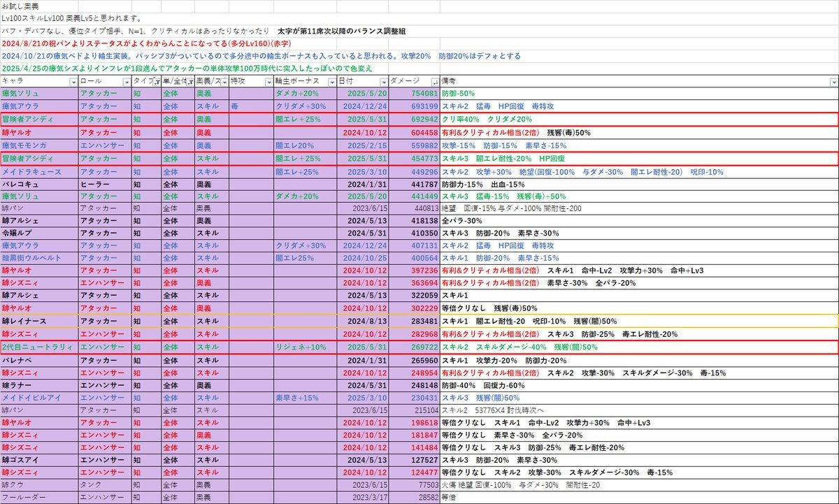Open the 備考 column filter dropdown
Viewport: 839px width, 504px height.
tap(834, 81)
